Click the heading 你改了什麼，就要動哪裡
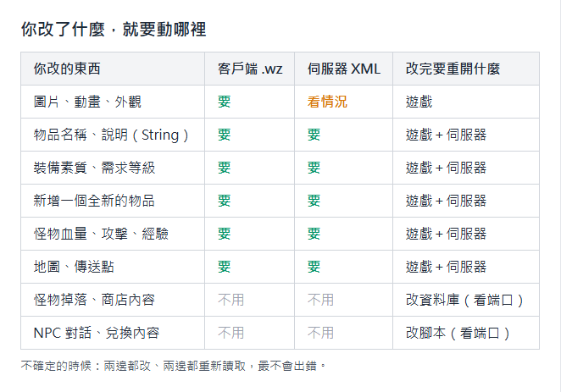The height and width of the screenshot is (392, 561). [114, 30]
